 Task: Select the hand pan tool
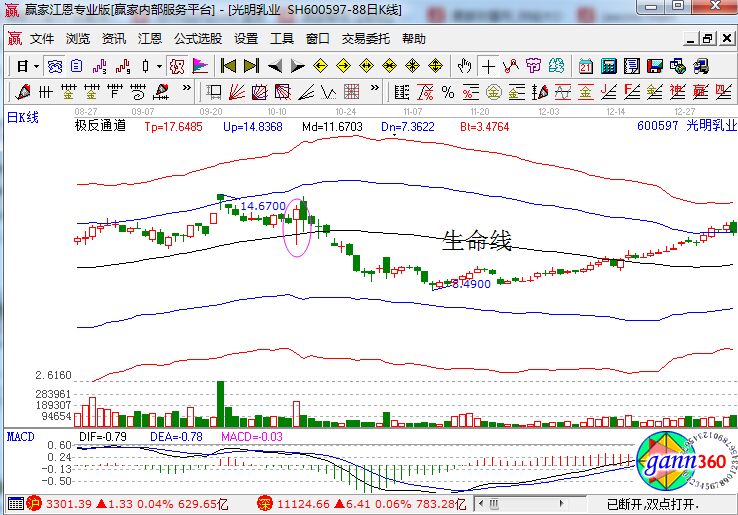pyautogui.click(x=464, y=66)
